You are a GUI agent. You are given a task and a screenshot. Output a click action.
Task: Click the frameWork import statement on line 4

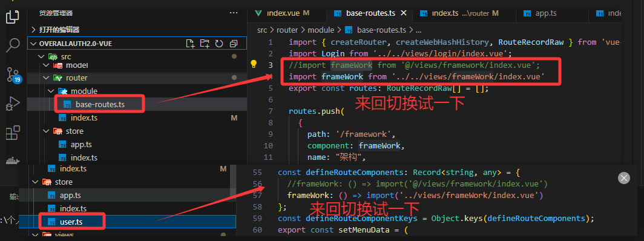416,76
